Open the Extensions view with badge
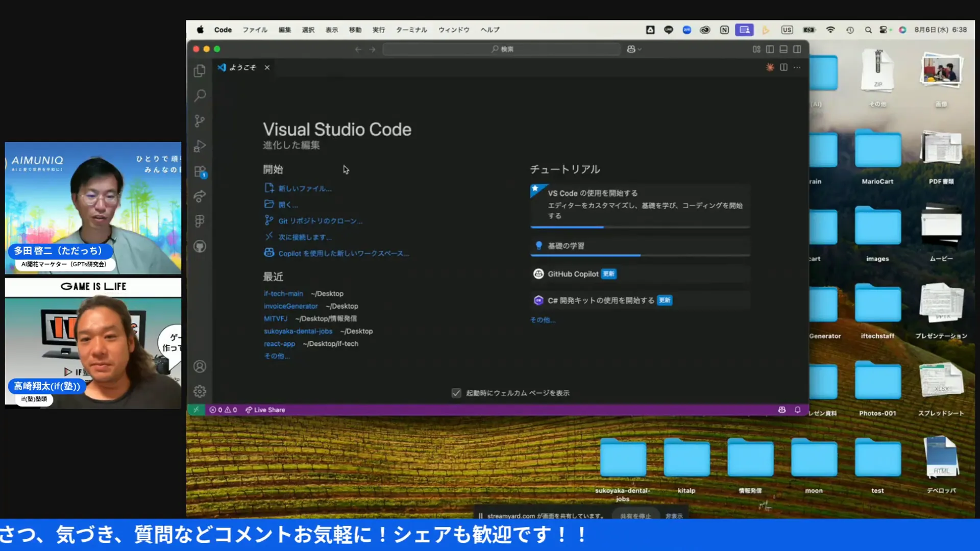Viewport: 980px width, 551px height. click(x=200, y=171)
